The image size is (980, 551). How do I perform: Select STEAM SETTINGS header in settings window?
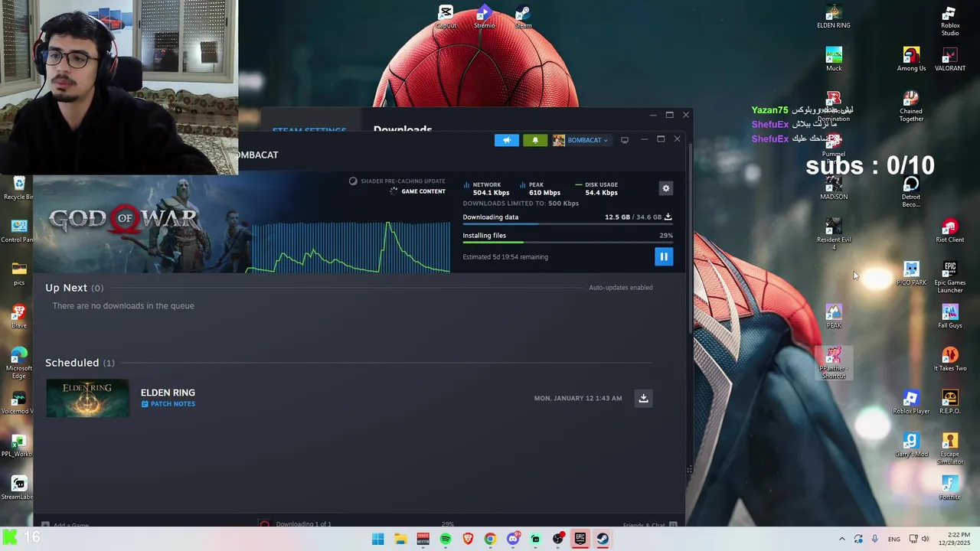click(309, 130)
